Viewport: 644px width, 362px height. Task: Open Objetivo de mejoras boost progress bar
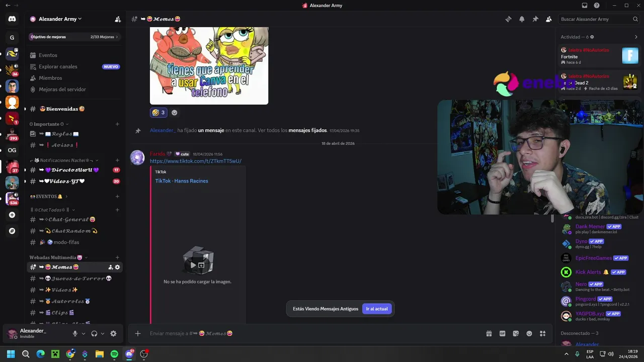point(74,37)
